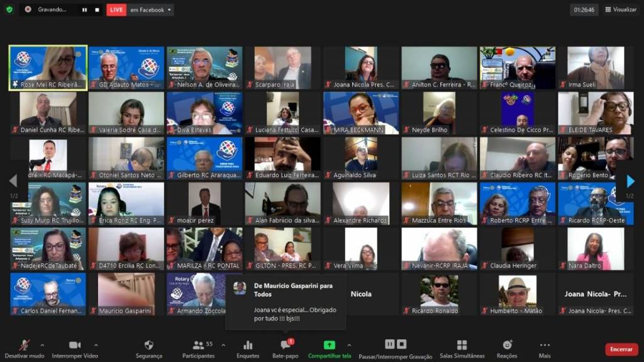Toggle Interromper Vídeo camera button
Screen dimensions: 644x362
pyautogui.click(x=75, y=348)
